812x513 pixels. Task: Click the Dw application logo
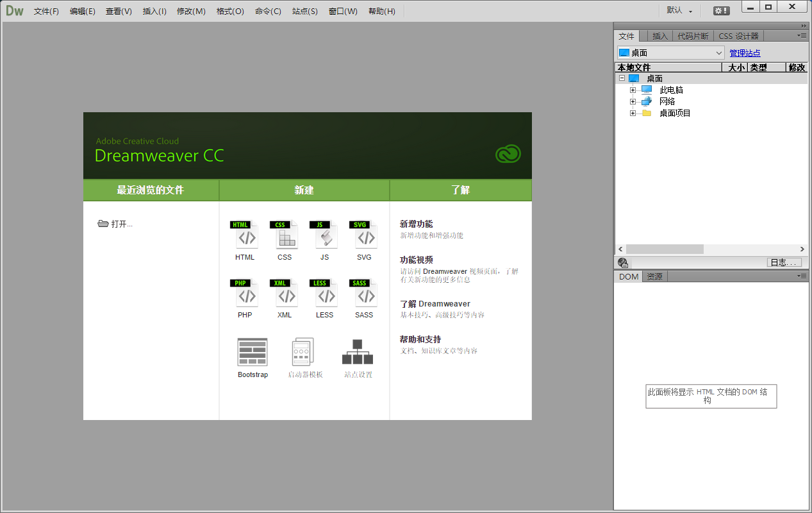(x=15, y=11)
